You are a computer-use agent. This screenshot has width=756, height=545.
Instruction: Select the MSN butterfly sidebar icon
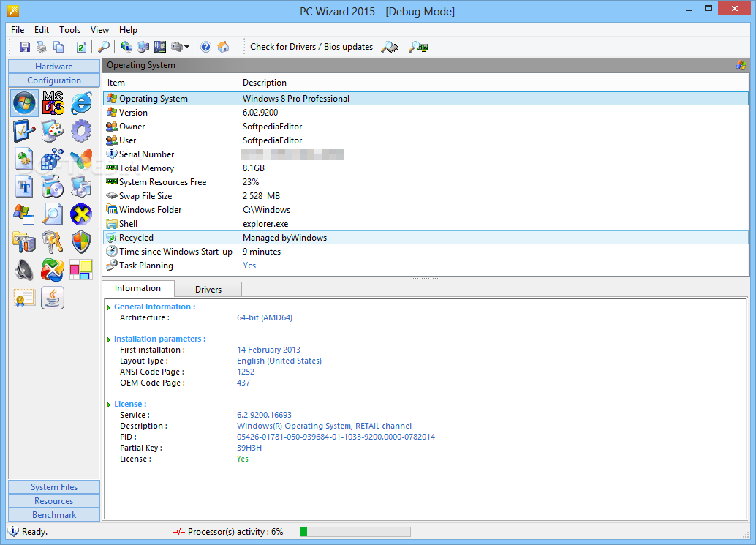[81, 159]
